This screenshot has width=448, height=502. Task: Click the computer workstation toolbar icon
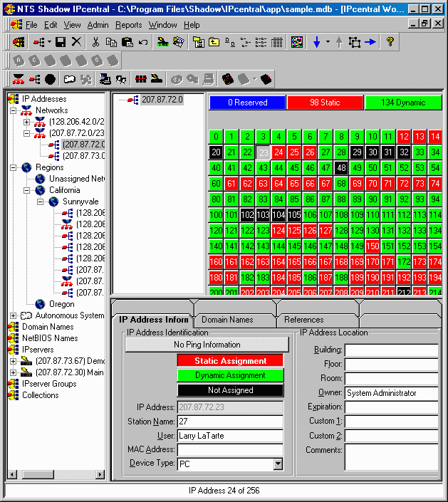click(x=105, y=79)
